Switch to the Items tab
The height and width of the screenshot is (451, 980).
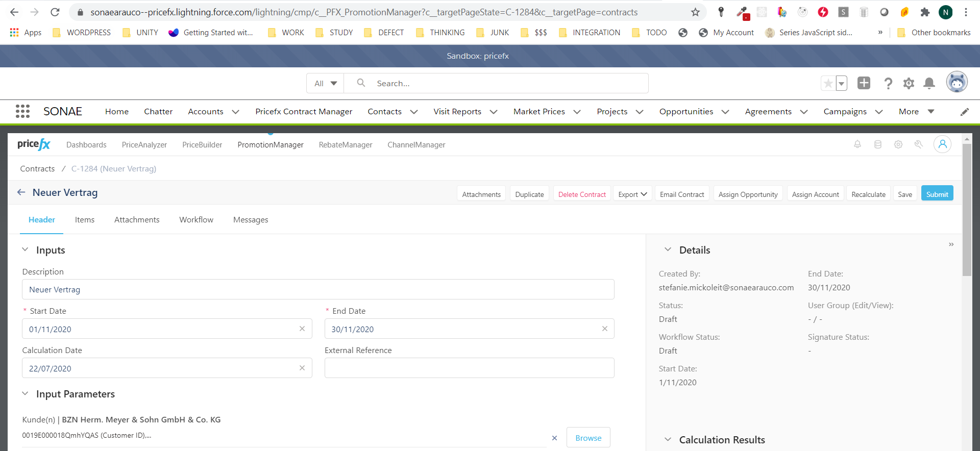pyautogui.click(x=85, y=220)
